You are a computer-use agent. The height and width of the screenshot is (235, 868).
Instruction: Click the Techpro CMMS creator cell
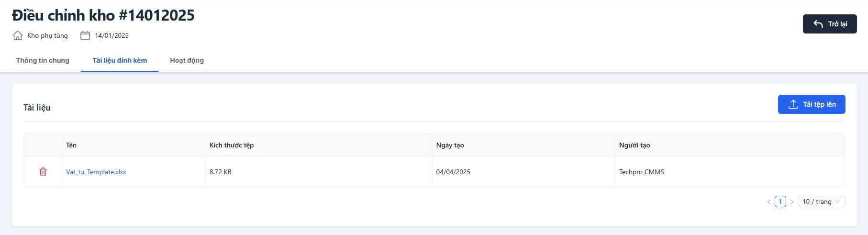coord(642,172)
